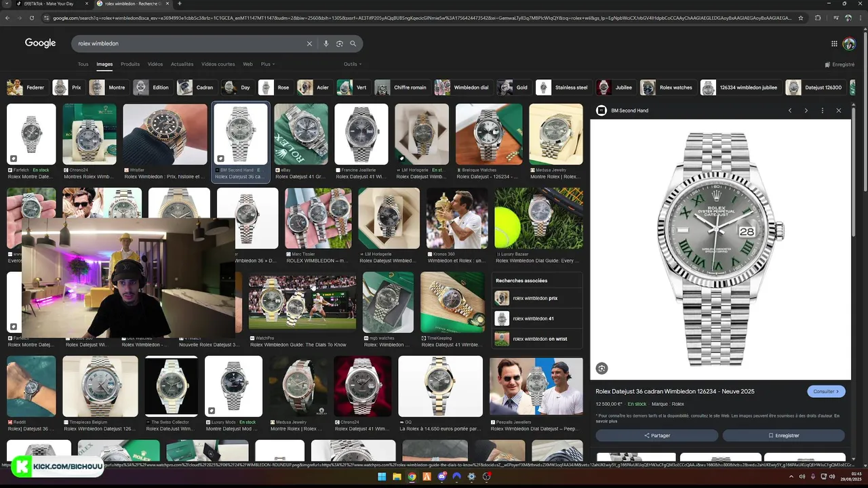Open Luxury Bazaar tennis ball thumbnail
Viewport: 868px width, 488px height.
pos(538,218)
